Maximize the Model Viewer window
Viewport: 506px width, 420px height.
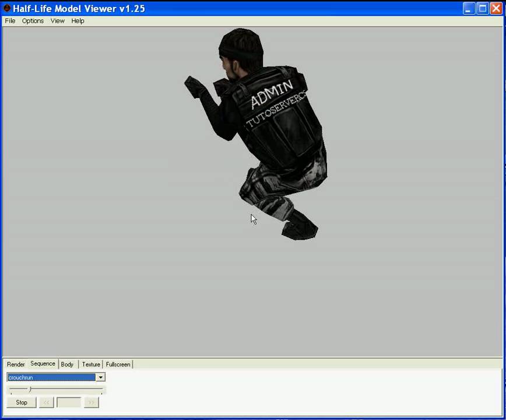(483, 8)
